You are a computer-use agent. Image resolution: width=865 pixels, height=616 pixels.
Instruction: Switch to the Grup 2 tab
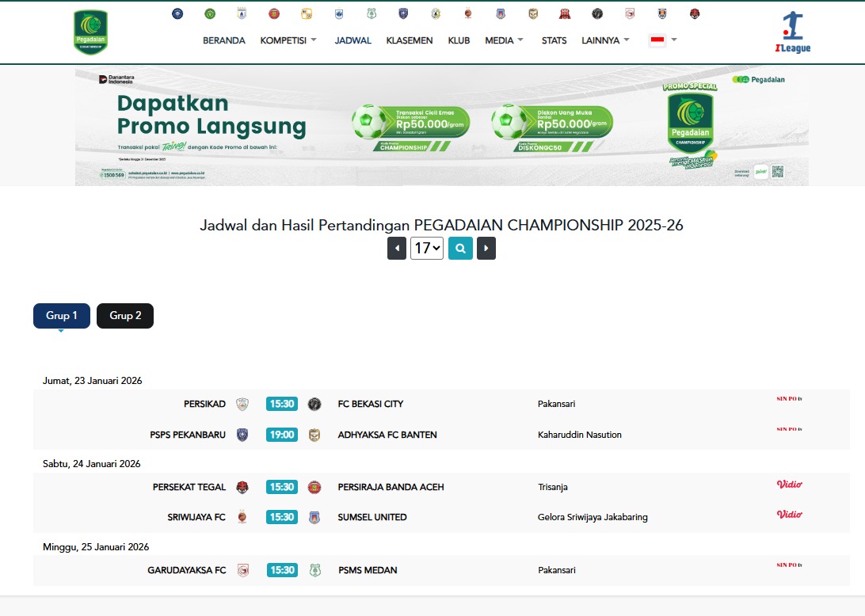click(125, 316)
